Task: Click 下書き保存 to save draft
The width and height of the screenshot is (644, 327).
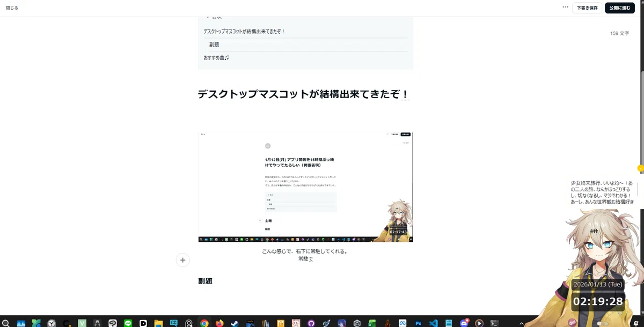Action: coord(587,8)
